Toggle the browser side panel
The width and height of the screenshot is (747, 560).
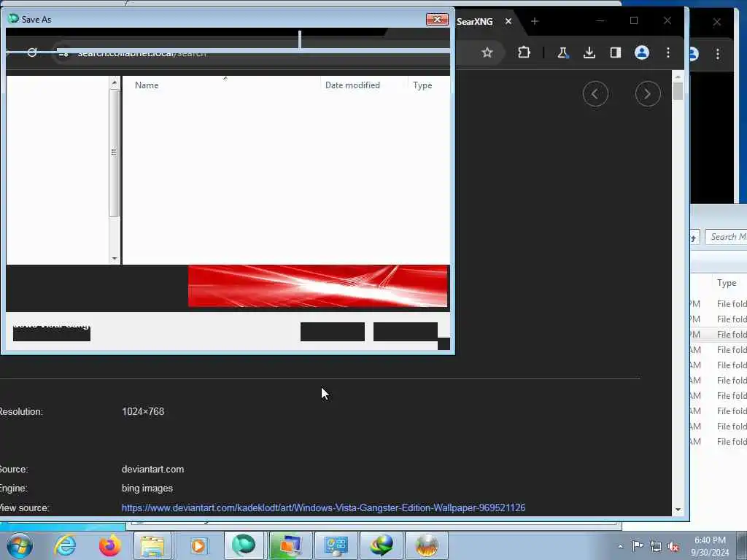(616, 52)
